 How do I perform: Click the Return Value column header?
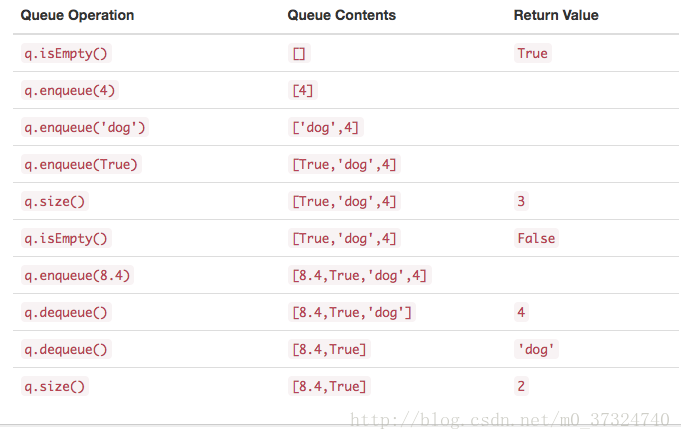coord(556,15)
